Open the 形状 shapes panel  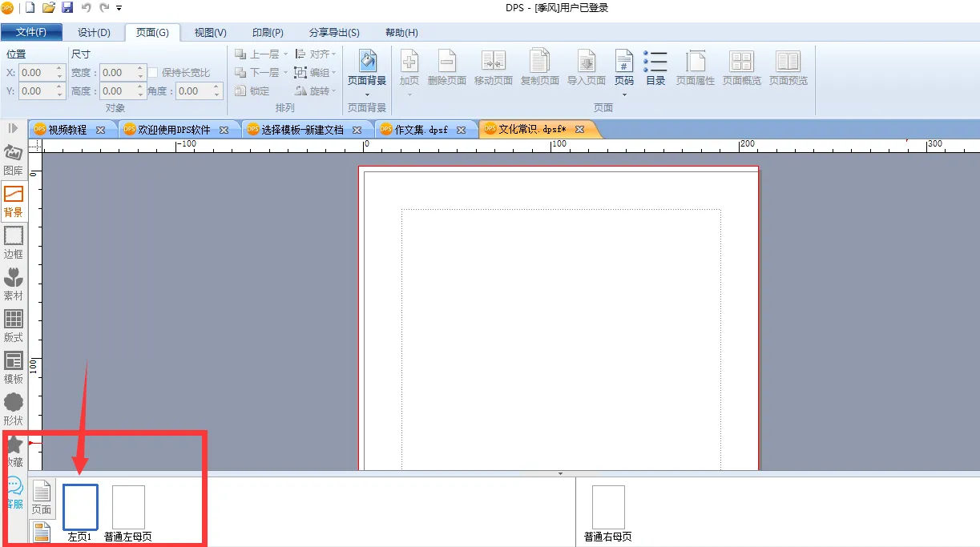(x=13, y=408)
